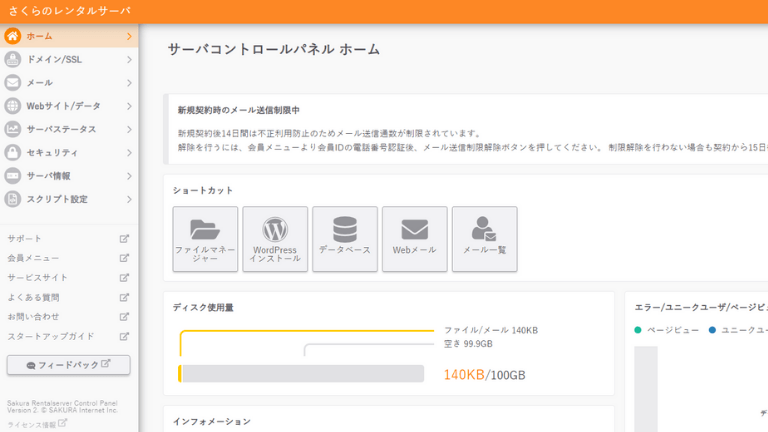Click the 140KB/100GB usage value
This screenshot has width=768, height=432.
[484, 375]
